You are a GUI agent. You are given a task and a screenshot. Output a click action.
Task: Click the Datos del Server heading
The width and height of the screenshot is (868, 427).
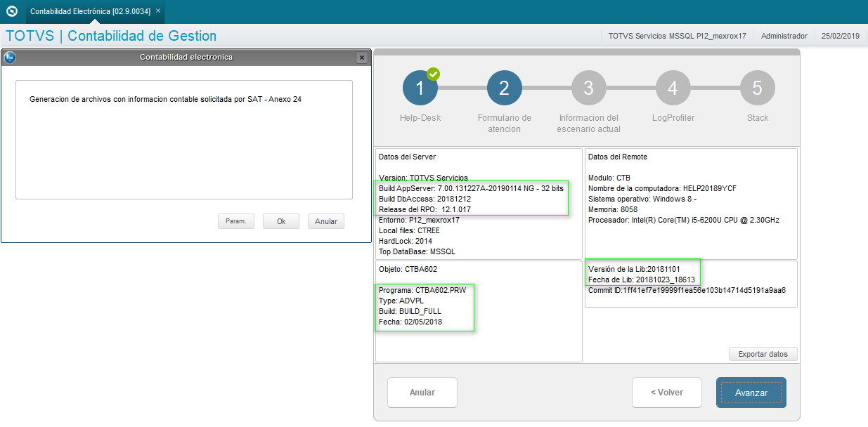[x=407, y=157]
